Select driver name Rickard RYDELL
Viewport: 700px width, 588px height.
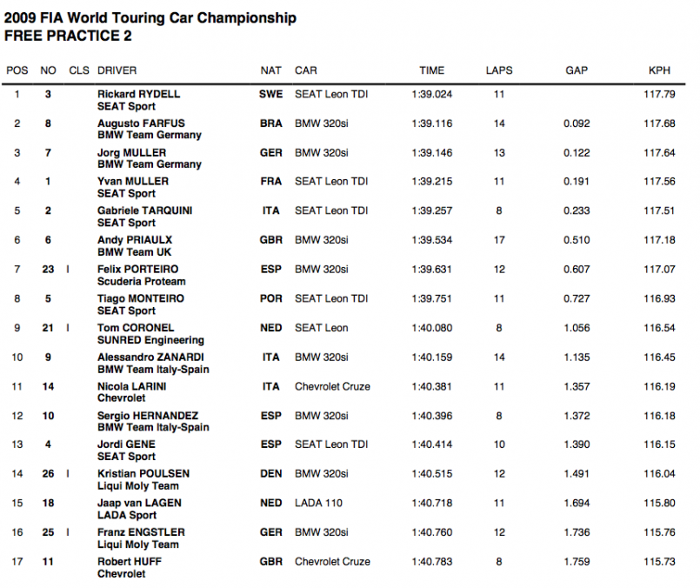[138, 94]
